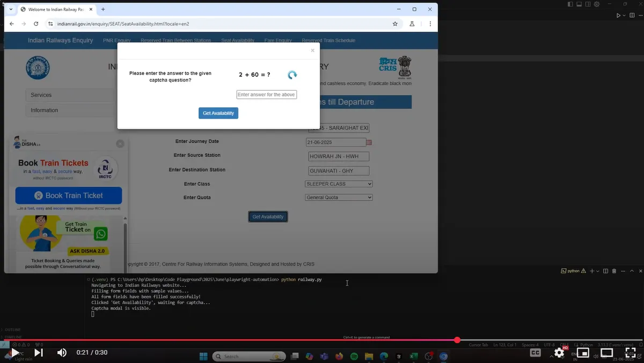Viewport: 644px width, 363px height.
Task: Open the terminal profile chevron dropdown
Action: coord(597,271)
